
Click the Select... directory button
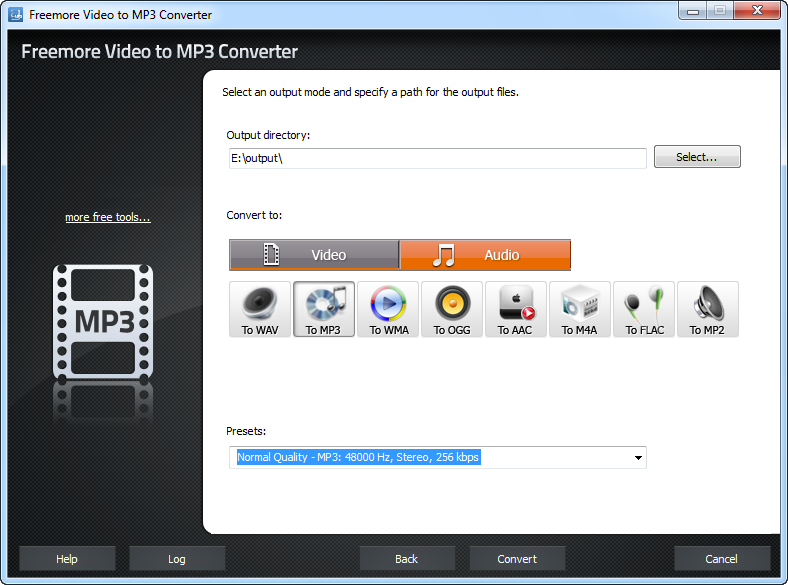[x=697, y=157]
